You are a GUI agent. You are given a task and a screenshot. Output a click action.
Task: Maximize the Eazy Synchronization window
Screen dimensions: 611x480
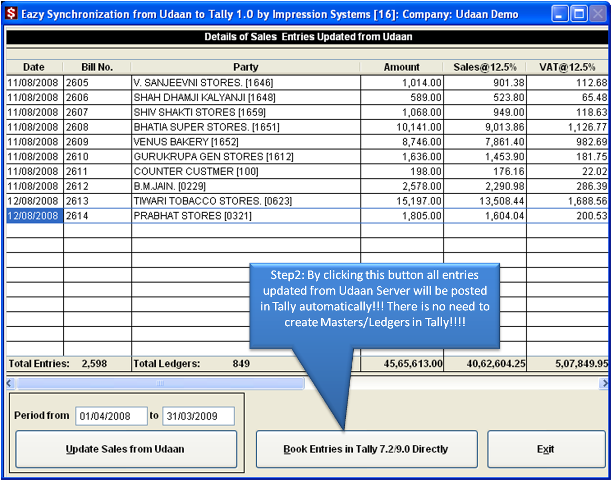click(579, 15)
